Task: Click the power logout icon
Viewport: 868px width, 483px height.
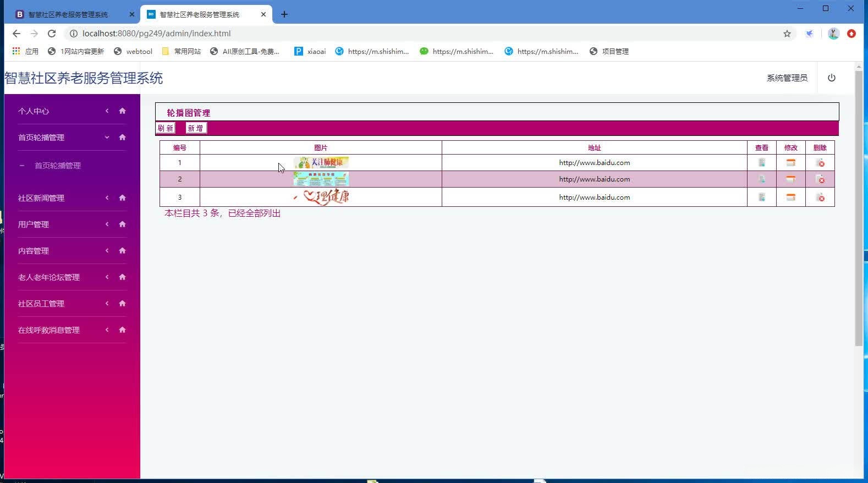Action: click(x=832, y=78)
